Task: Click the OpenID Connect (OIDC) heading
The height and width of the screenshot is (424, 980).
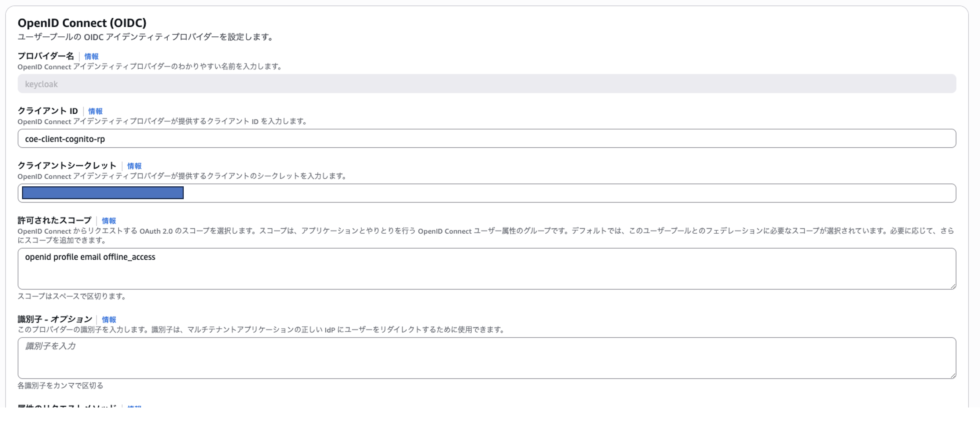Action: 82,23
